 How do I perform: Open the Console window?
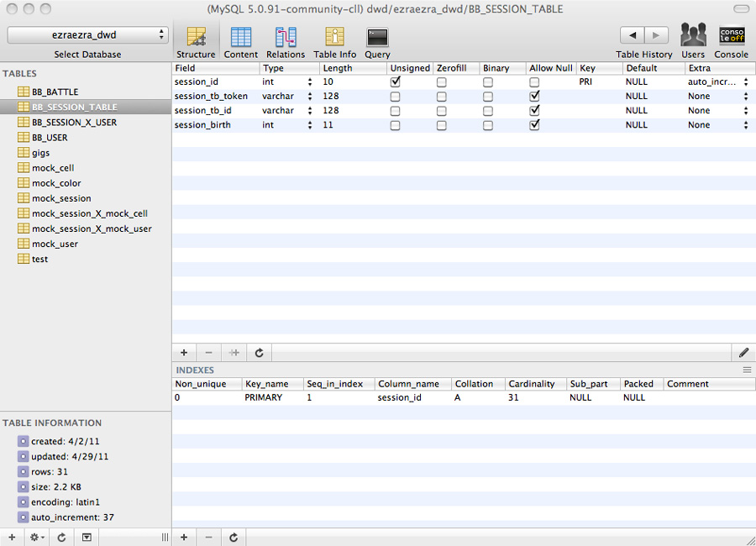click(x=731, y=41)
